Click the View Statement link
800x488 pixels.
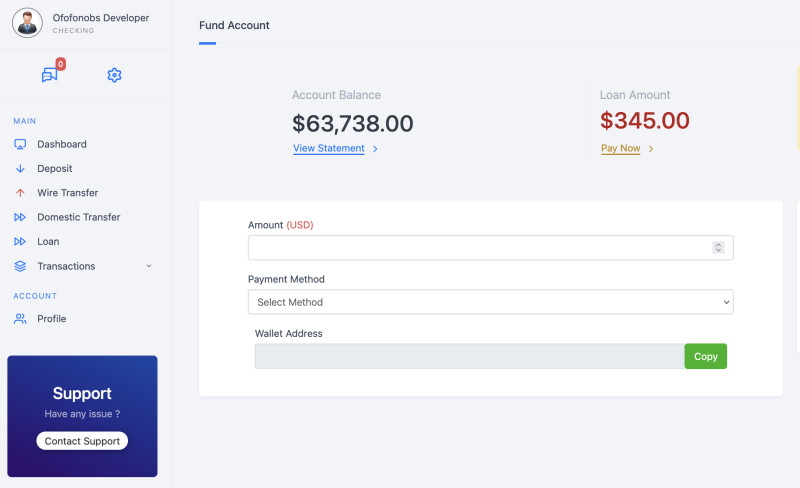329,149
